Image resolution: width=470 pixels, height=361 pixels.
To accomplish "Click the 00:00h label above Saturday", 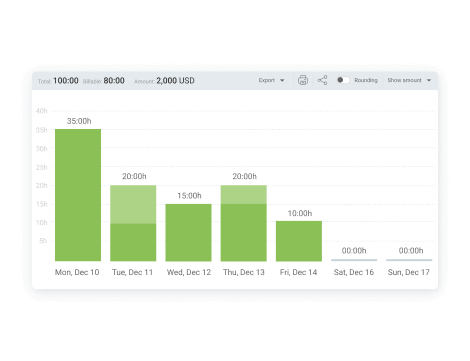I will [x=354, y=251].
